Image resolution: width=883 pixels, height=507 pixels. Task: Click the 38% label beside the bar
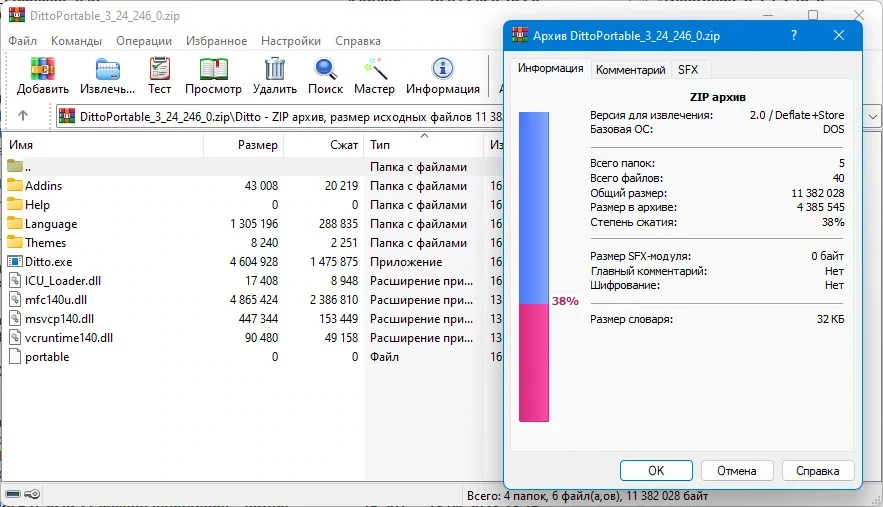click(x=565, y=301)
